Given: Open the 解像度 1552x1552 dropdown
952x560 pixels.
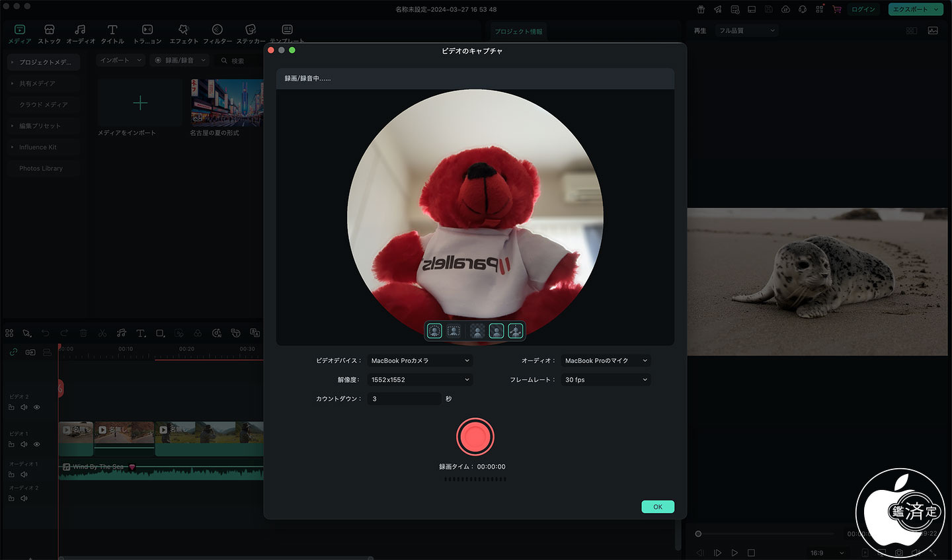Looking at the screenshot, I should click(x=420, y=380).
